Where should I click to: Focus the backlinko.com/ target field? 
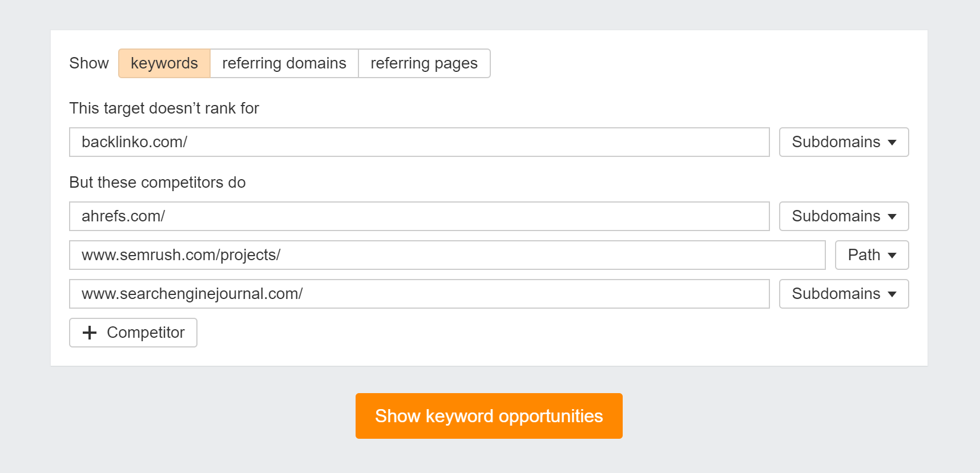point(419,142)
